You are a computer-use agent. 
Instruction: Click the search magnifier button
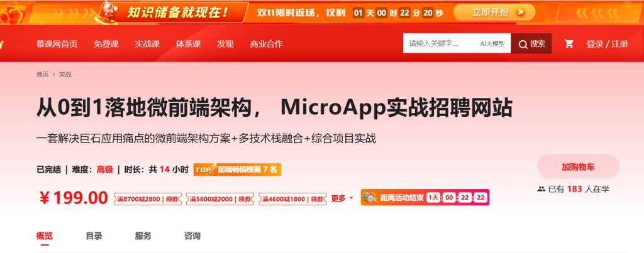pyautogui.click(x=531, y=44)
